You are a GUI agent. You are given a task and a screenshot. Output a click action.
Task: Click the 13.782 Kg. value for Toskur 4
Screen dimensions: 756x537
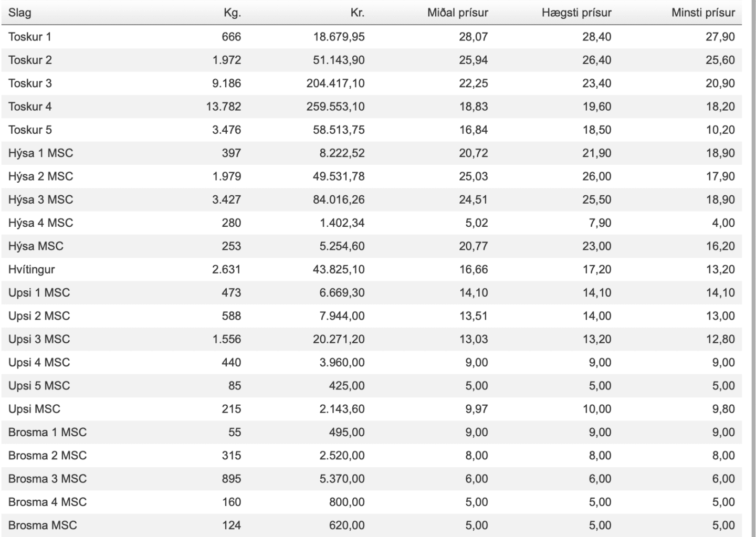(x=224, y=107)
